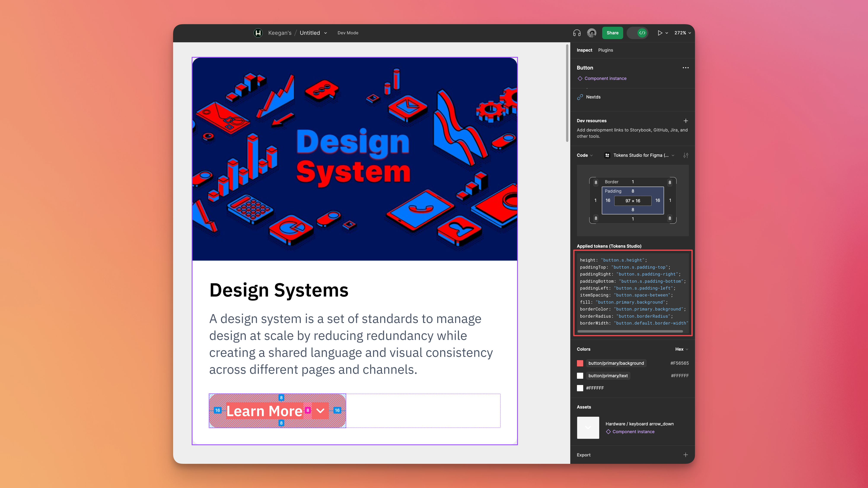Screen dimensions: 868x488
Task: Open the 272% zoom dropdown
Action: (x=682, y=33)
